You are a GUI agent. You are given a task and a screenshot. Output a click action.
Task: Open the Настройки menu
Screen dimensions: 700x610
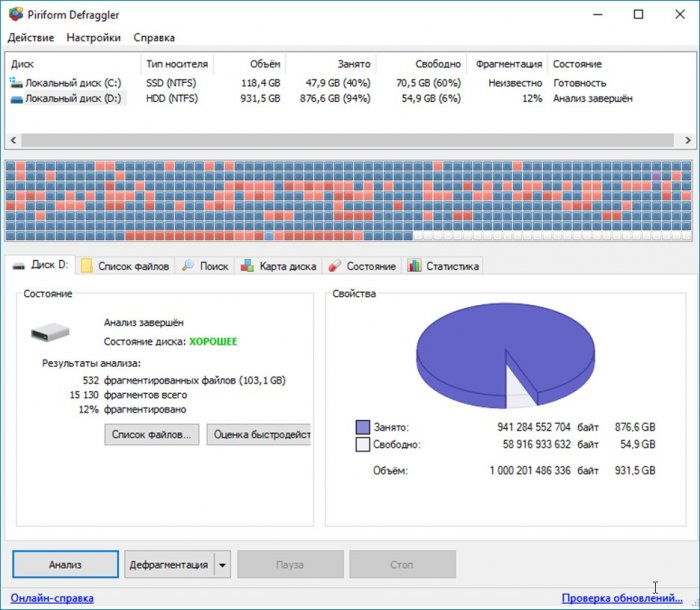[x=94, y=38]
